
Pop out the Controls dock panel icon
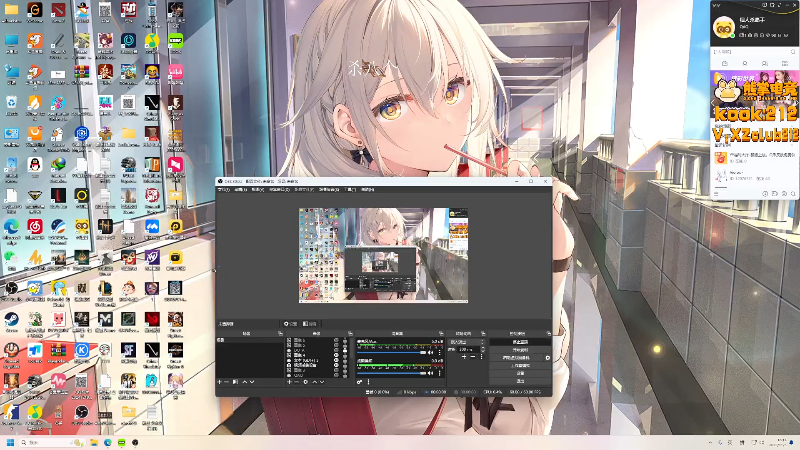(x=548, y=334)
